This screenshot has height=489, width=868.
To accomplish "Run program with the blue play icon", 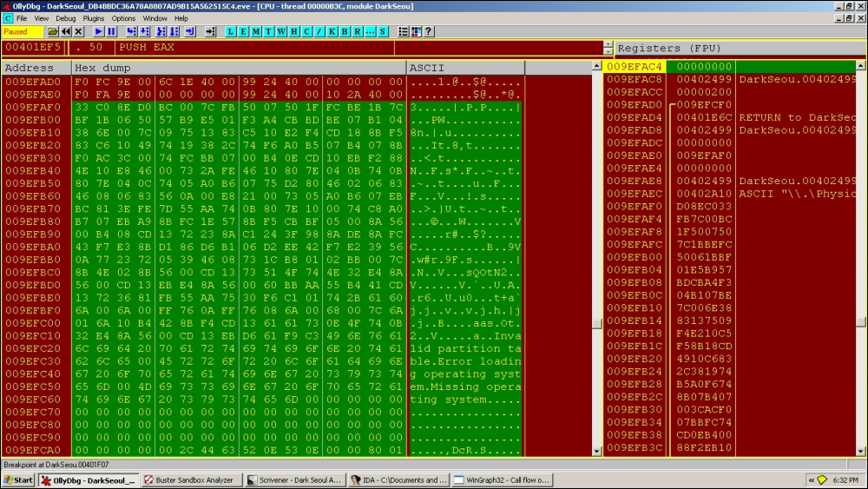I will click(98, 31).
